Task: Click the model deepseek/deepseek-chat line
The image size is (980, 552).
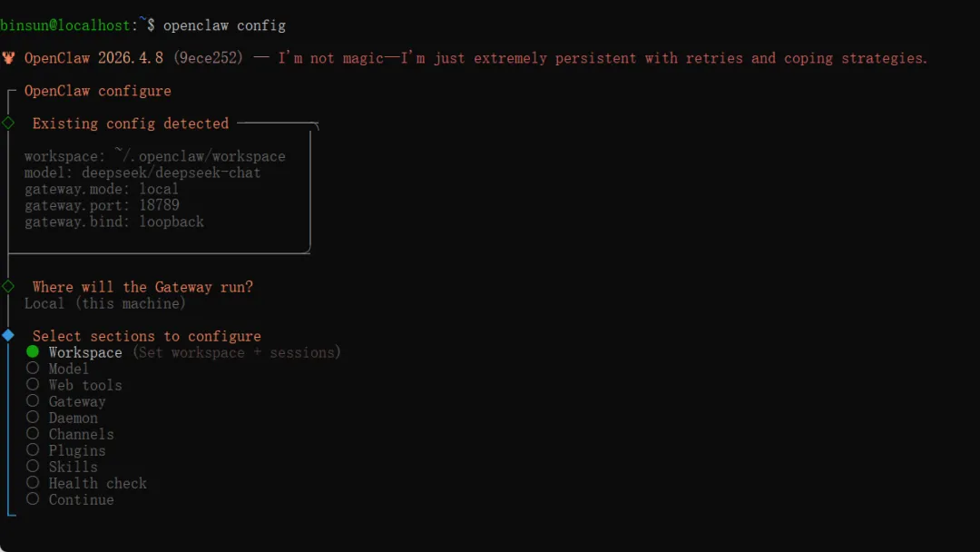Action: pyautogui.click(x=142, y=172)
